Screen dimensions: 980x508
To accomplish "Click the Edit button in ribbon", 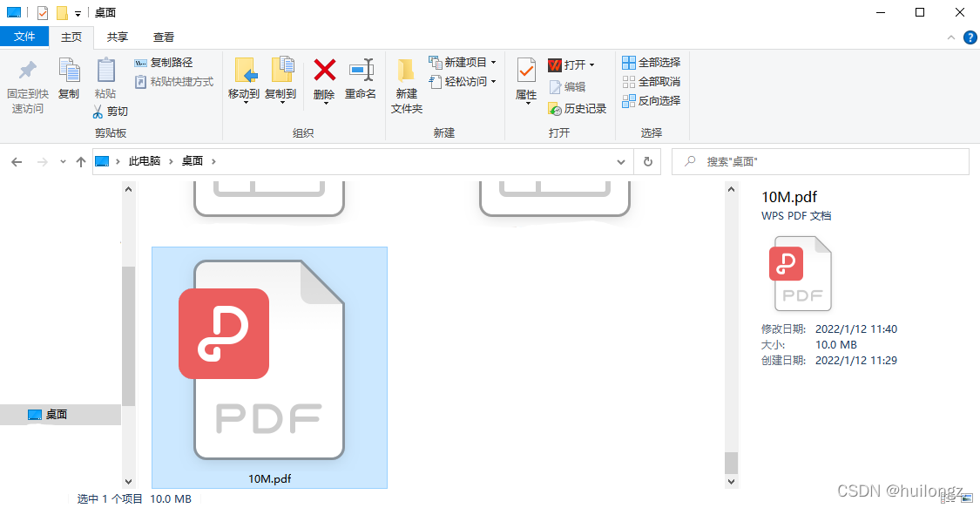I will pyautogui.click(x=567, y=87).
